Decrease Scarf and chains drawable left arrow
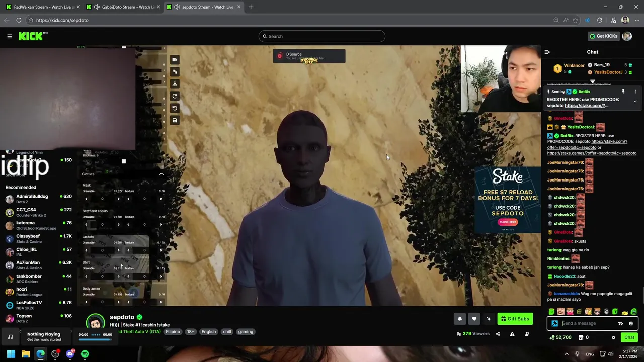Viewport: 644px width, 362px height. 86,224
